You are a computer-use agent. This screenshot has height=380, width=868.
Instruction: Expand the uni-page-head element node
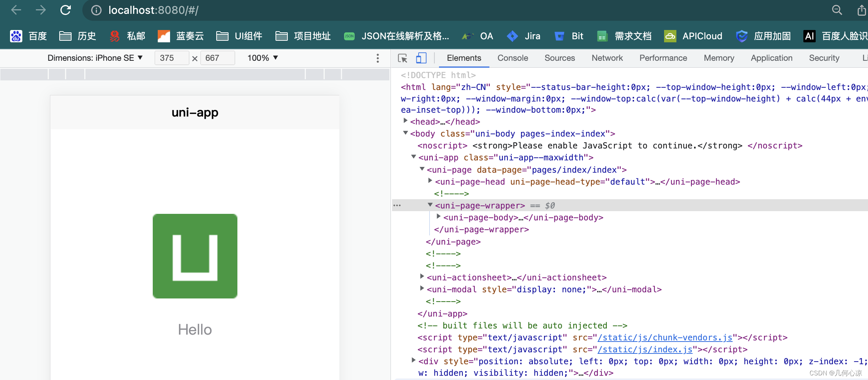(x=430, y=180)
